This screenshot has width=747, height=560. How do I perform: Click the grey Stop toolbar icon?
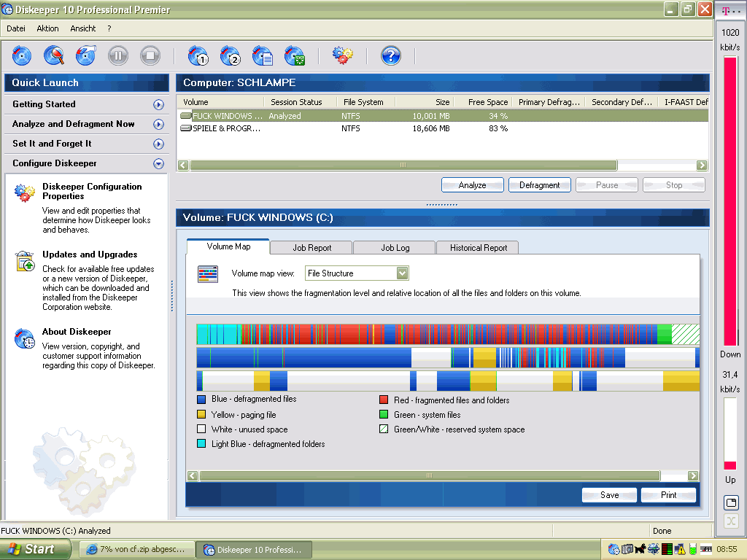coord(150,55)
